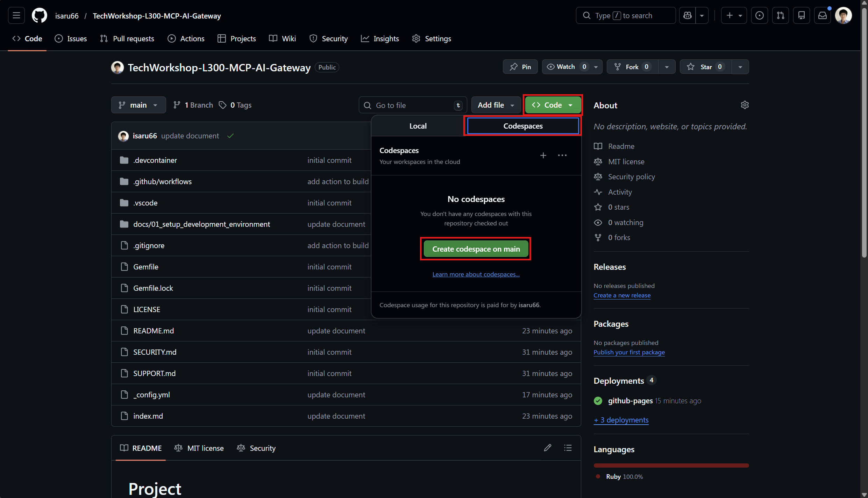Open the github-pages deployment link
This screenshot has width=868, height=498.
pyautogui.click(x=630, y=401)
